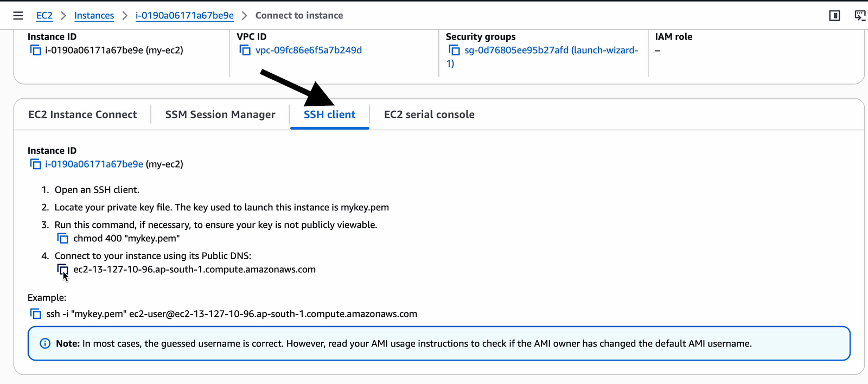Copy the security group ID
The image size is (868, 384).
454,50
